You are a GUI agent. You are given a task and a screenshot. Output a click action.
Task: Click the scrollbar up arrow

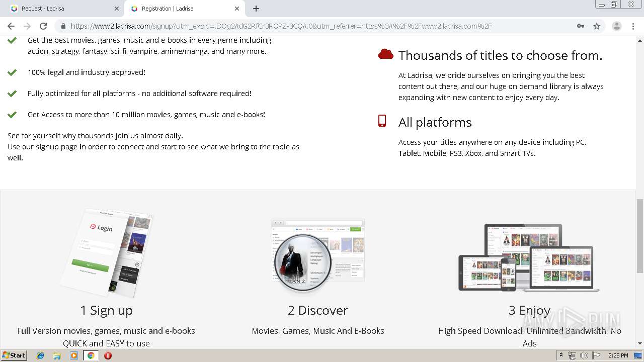pos(640,40)
